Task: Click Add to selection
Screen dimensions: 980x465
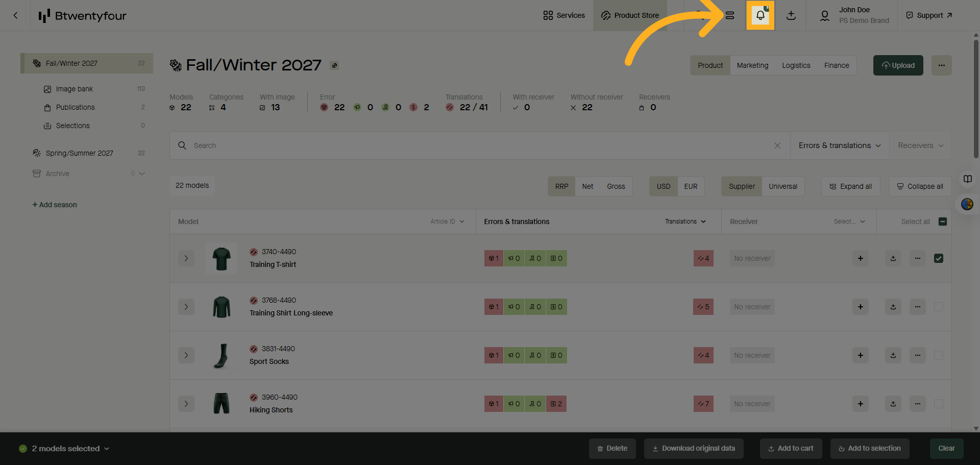Action: coord(869,449)
